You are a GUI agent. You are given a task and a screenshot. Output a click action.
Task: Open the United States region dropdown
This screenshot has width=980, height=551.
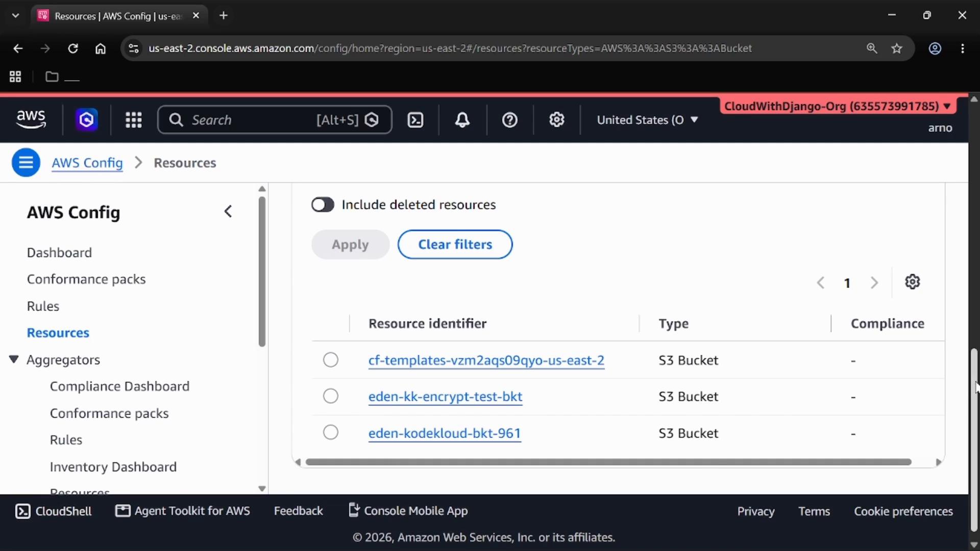point(647,120)
